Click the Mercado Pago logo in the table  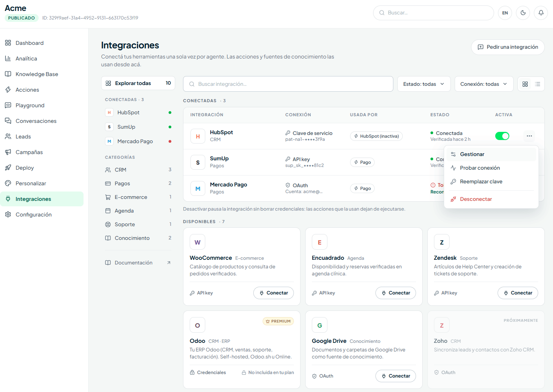[198, 188]
